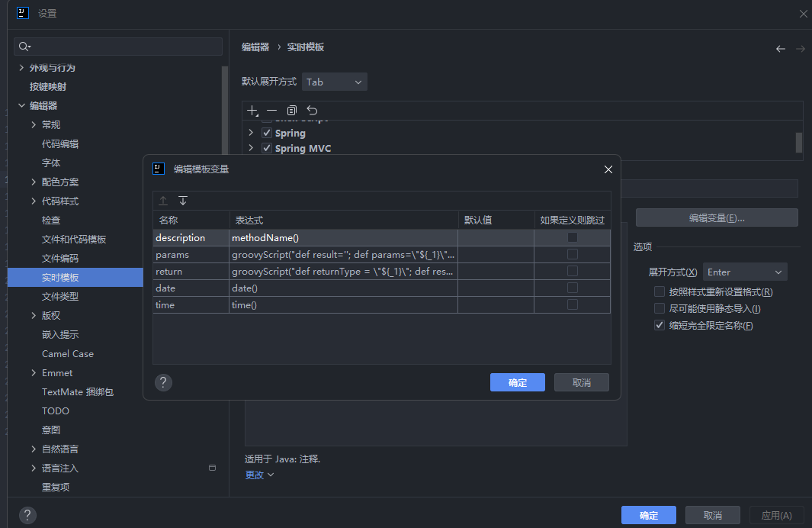812x528 pixels.
Task: Expand the 版权 node
Action: click(x=34, y=316)
